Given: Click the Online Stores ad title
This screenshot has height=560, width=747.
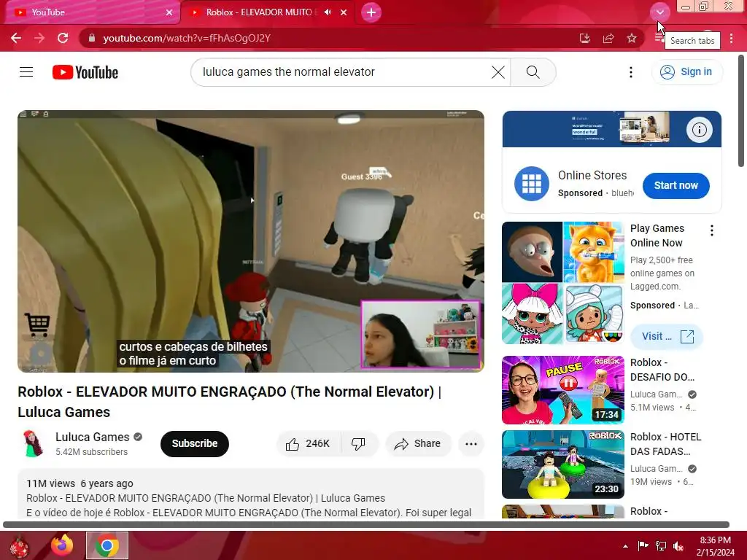Looking at the screenshot, I should tap(592, 175).
